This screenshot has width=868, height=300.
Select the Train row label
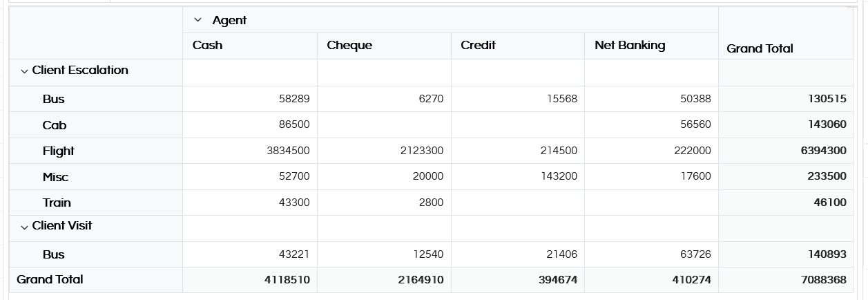click(x=57, y=203)
